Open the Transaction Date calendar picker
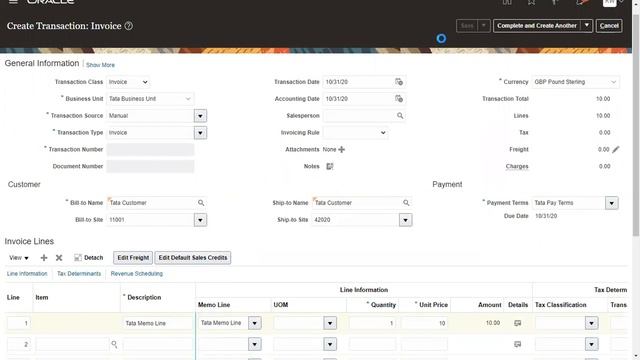 (399, 82)
